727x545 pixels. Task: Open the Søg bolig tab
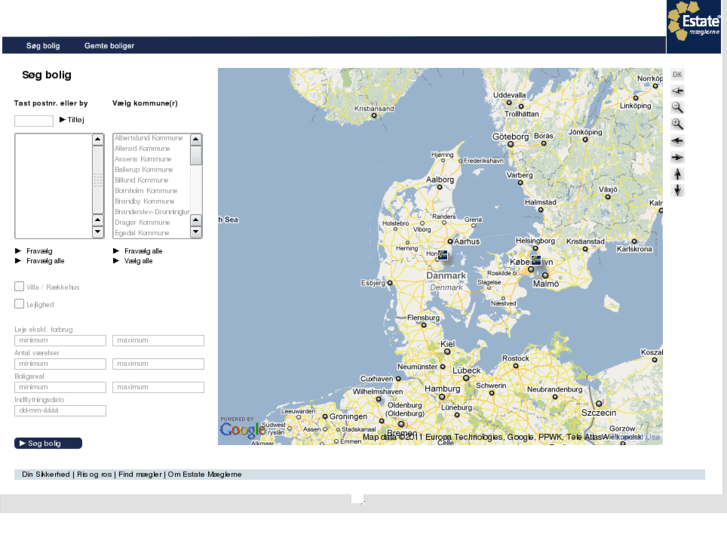43,46
